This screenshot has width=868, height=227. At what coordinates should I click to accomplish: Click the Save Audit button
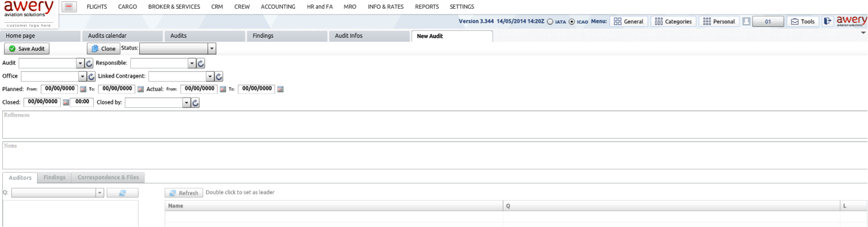(x=27, y=49)
